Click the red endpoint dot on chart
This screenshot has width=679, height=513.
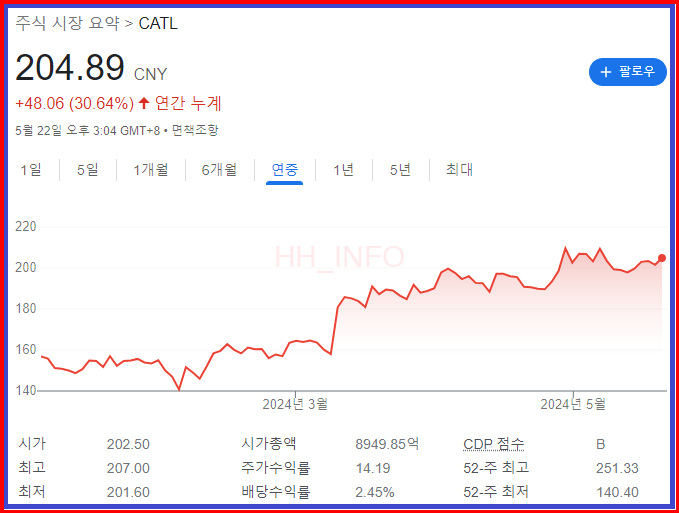662,258
